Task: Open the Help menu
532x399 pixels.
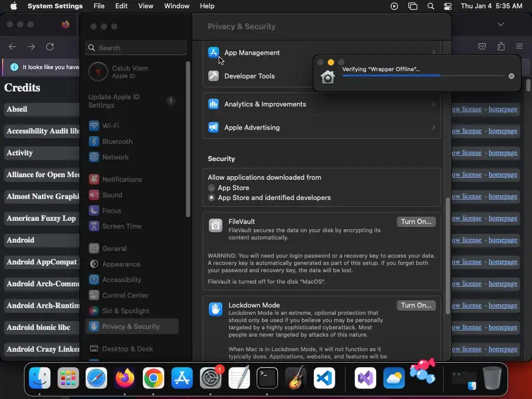Action: click(207, 6)
